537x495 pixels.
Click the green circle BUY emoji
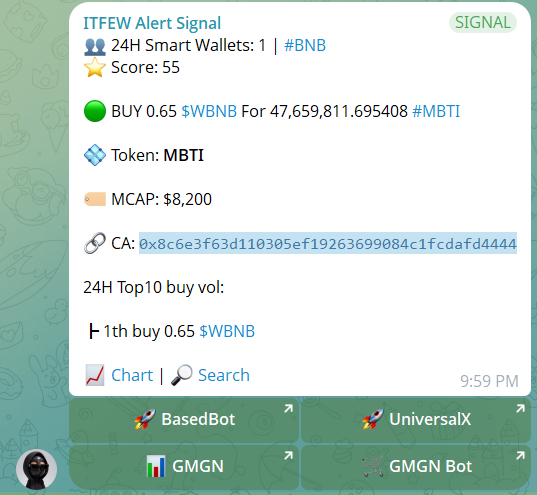95,111
